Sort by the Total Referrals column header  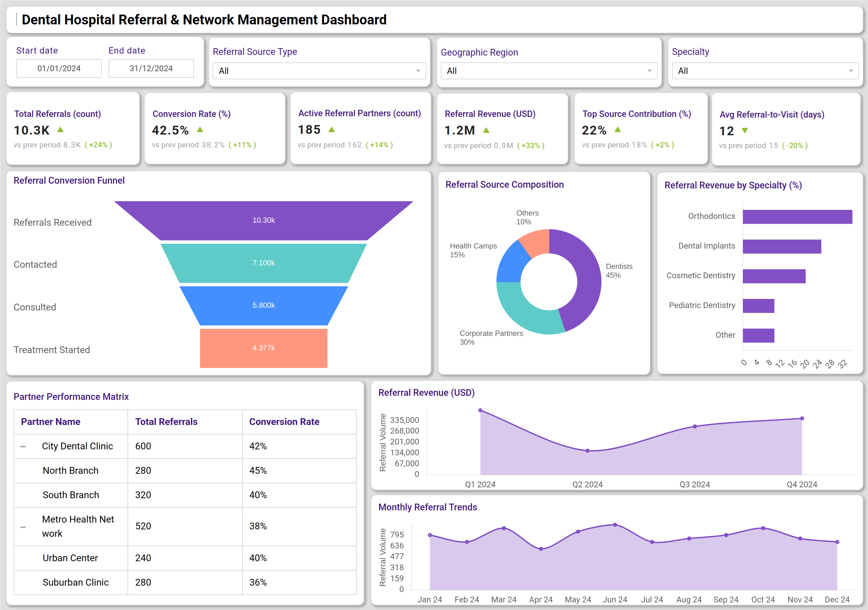tap(166, 422)
